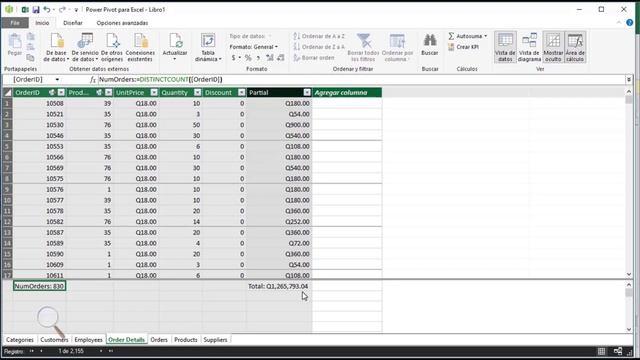
Task: Open the Orders sheet tab
Action: point(159,340)
